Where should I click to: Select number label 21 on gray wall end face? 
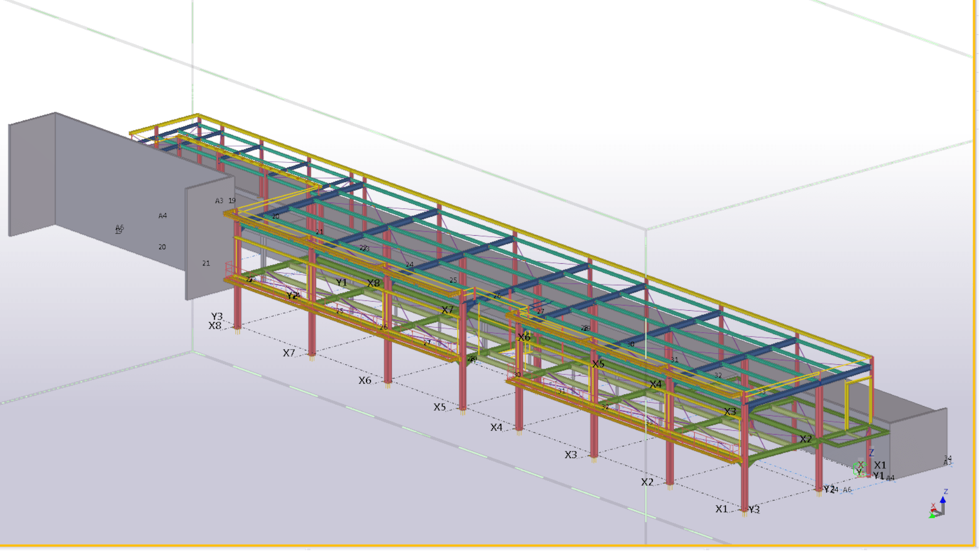click(206, 263)
